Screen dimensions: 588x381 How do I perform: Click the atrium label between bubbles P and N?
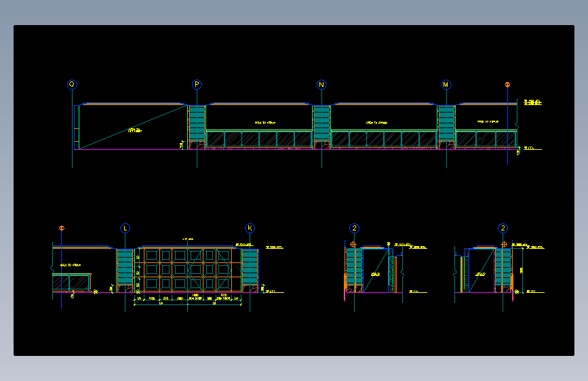pyautogui.click(x=265, y=123)
